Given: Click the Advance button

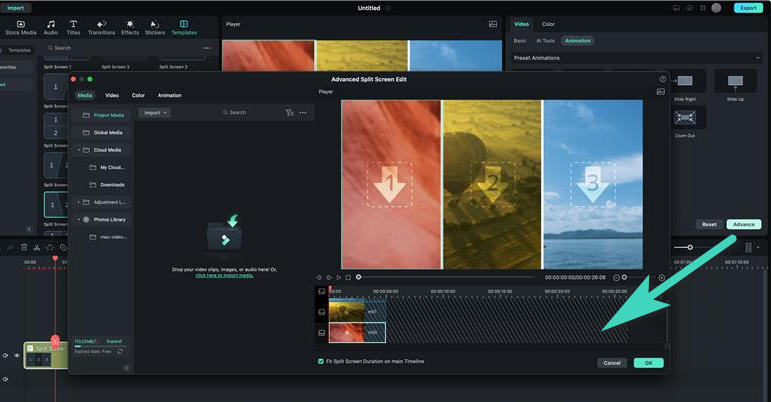Looking at the screenshot, I should click(744, 224).
